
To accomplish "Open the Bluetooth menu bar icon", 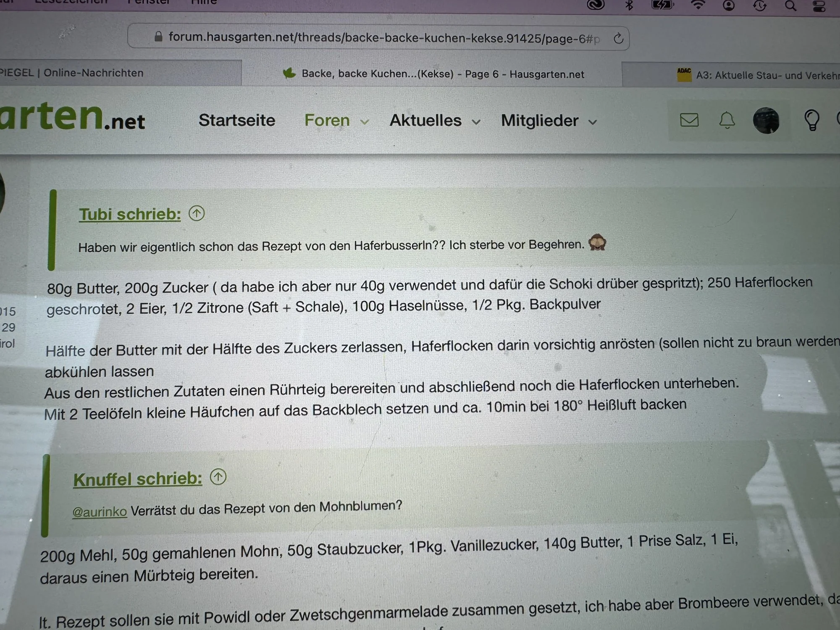I will point(629,5).
